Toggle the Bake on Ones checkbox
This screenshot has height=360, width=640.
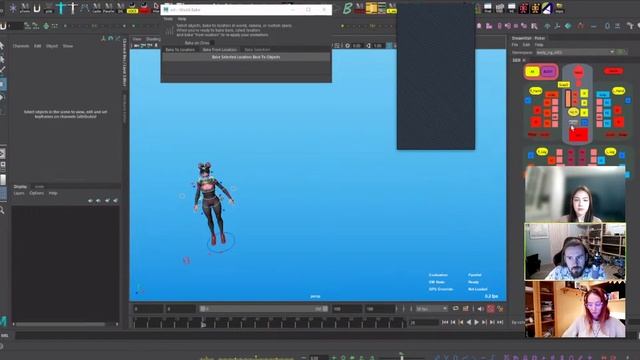click(x=213, y=43)
